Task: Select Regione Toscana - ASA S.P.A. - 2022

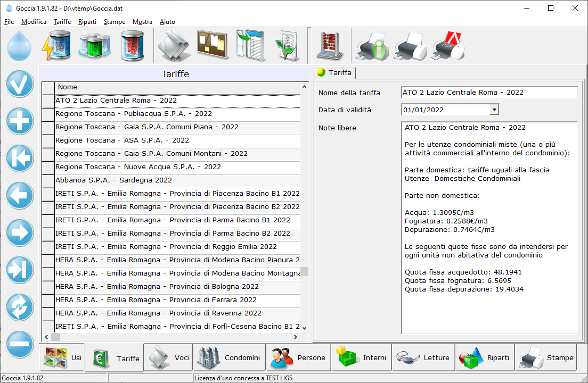Action: (177, 140)
